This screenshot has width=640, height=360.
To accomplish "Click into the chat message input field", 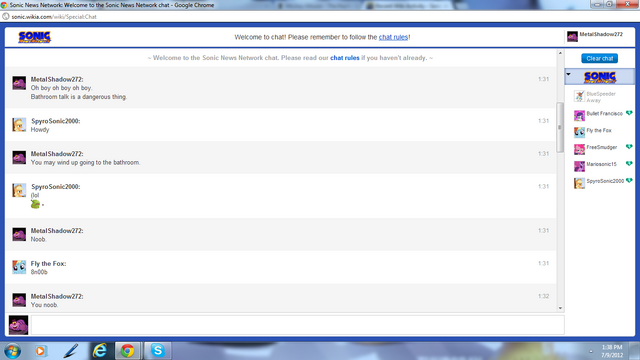I will pyautogui.click(x=298, y=325).
